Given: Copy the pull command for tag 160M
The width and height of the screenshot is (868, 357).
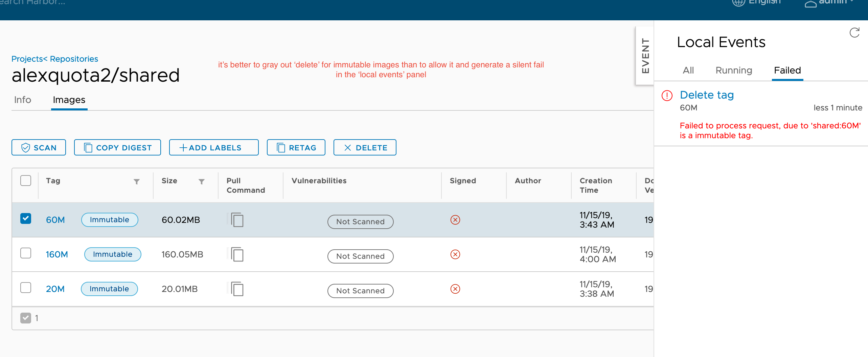Looking at the screenshot, I should click(237, 254).
